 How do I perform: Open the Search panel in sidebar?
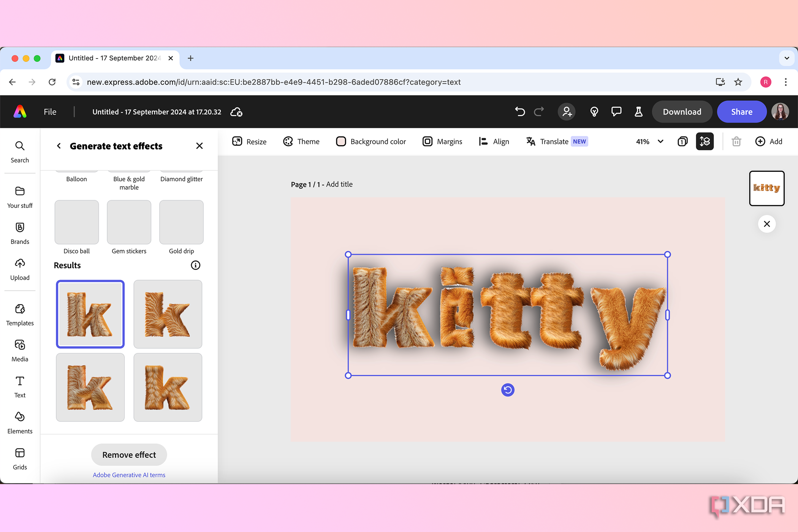point(20,152)
